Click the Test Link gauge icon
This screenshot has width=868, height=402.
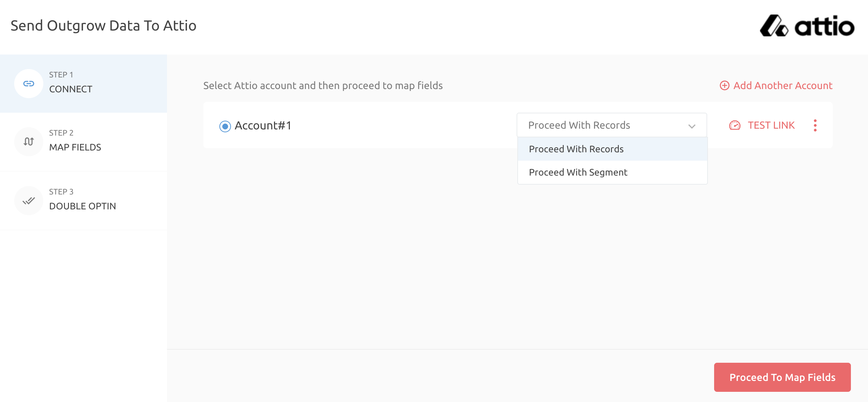[x=734, y=125]
